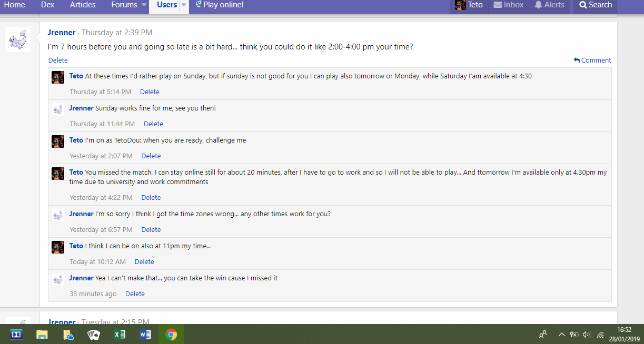Expand the Users dropdown arrow
Viewport: 644px width, 344px height.
[184, 5]
